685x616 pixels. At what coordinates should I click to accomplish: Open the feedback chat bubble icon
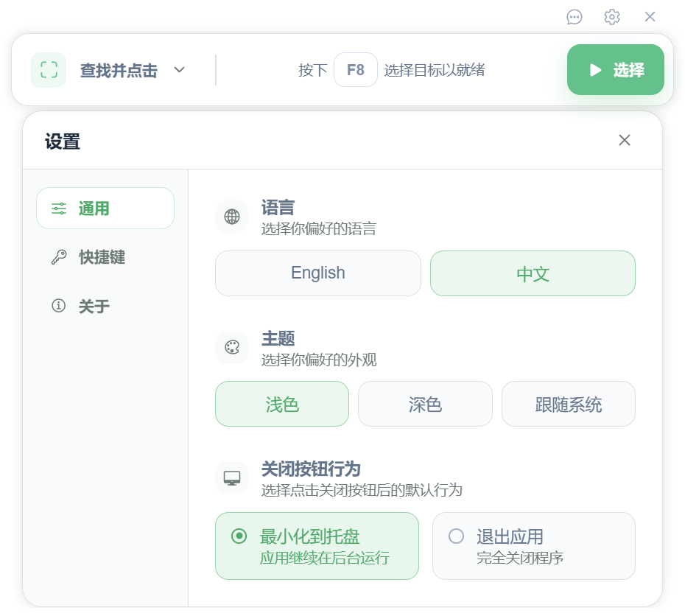click(574, 17)
